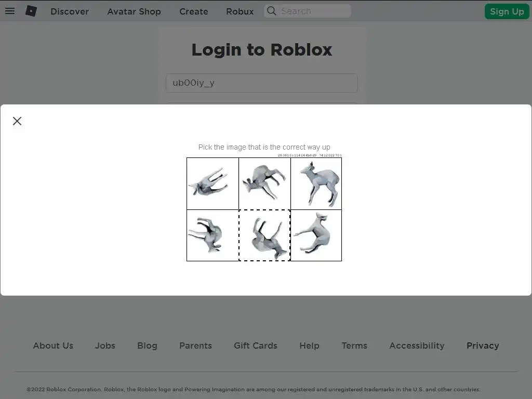Click the 'Login to Roblox' heading
Viewport: 532px width, 399px height.
[x=262, y=50]
